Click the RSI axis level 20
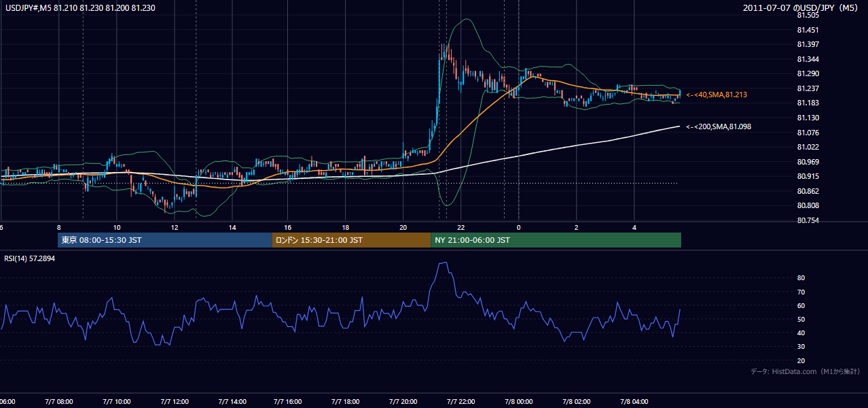This screenshot has width=868, height=408. pyautogui.click(x=801, y=360)
